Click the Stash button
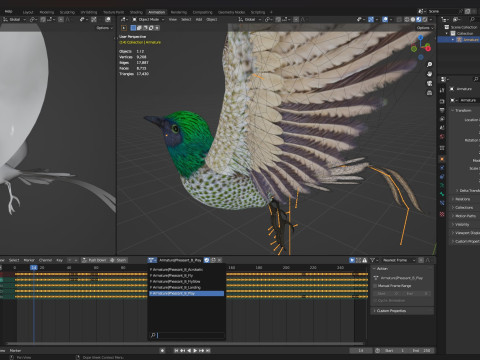 [x=118, y=260]
